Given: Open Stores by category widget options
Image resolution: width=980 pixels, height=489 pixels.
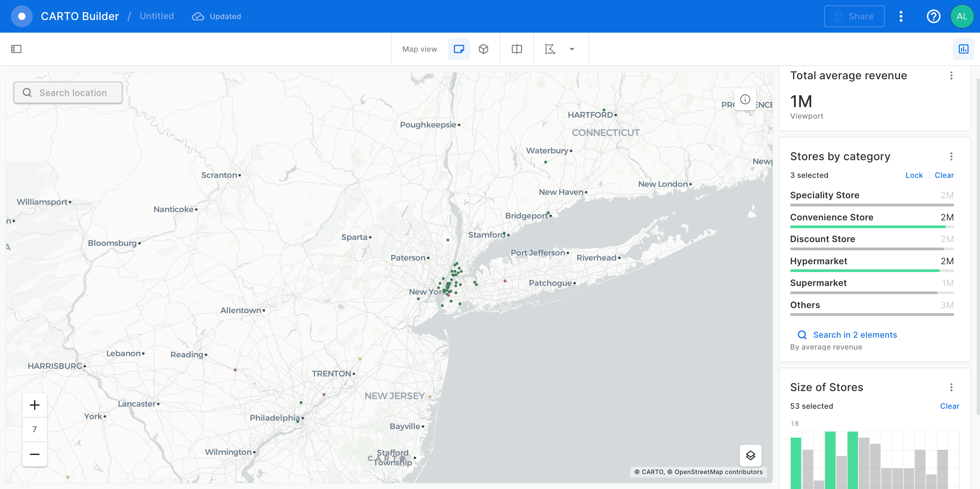Looking at the screenshot, I should point(951,156).
